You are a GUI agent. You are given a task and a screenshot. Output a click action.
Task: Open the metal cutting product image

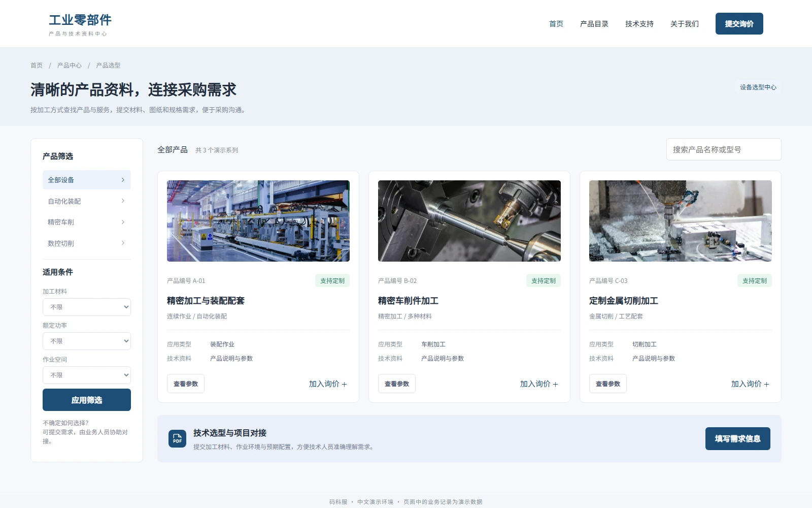pyautogui.click(x=681, y=221)
